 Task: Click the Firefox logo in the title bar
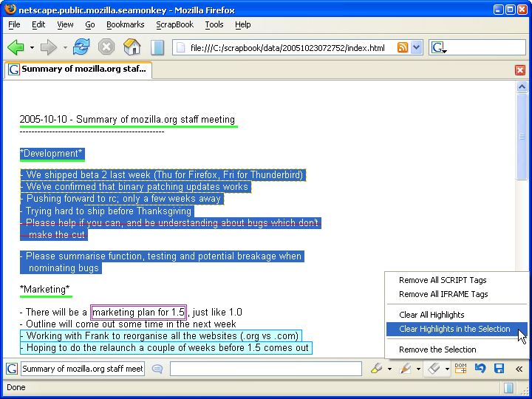(x=10, y=10)
